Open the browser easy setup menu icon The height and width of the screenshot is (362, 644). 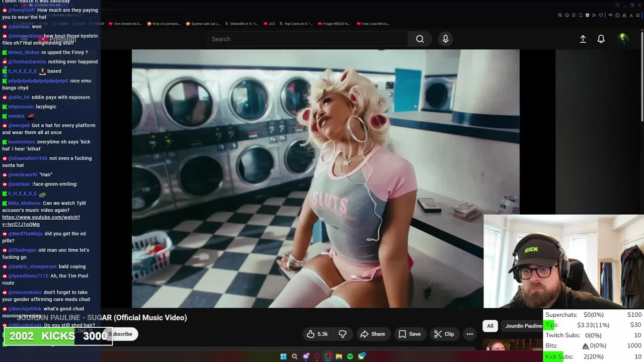click(638, 15)
